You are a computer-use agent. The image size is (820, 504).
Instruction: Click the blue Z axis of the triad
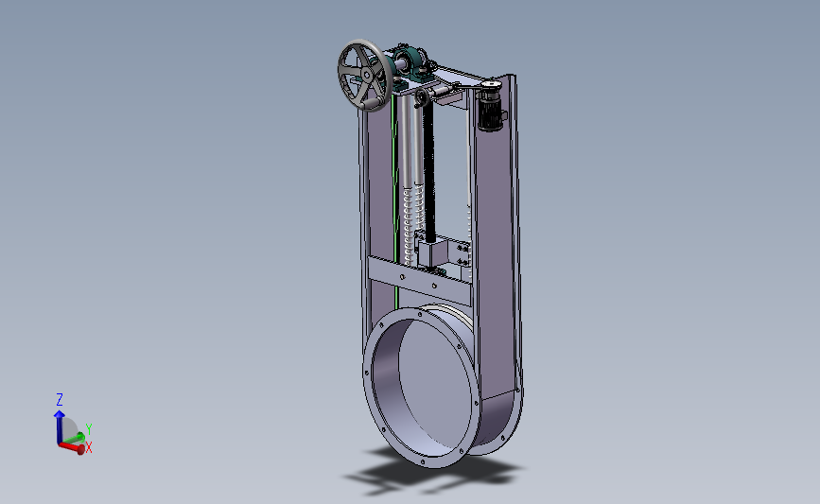point(59,426)
